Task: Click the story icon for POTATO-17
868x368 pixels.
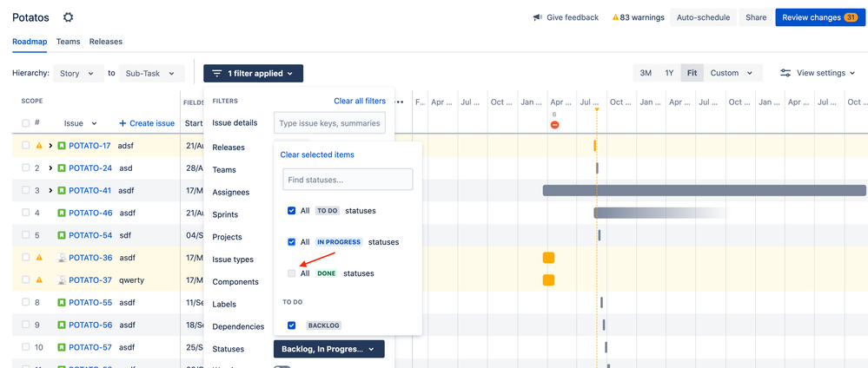Action: tap(62, 146)
